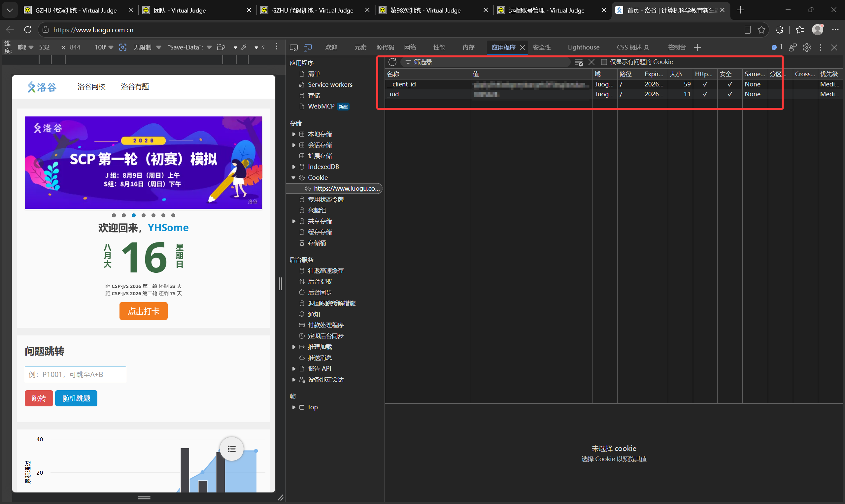The height and width of the screenshot is (504, 845).
Task: Switch to the 网络 DevTools tab
Action: point(410,47)
